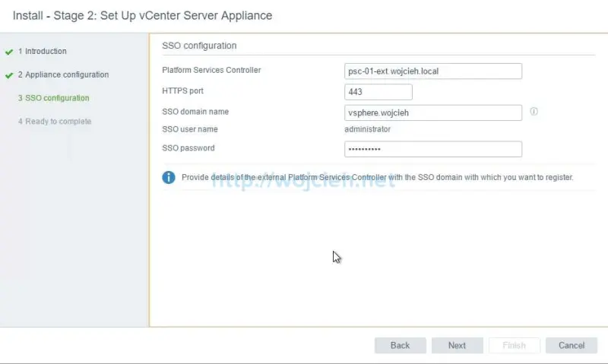Cancel the installation wizard
Image resolution: width=608 pixels, height=364 pixels.
(x=571, y=345)
